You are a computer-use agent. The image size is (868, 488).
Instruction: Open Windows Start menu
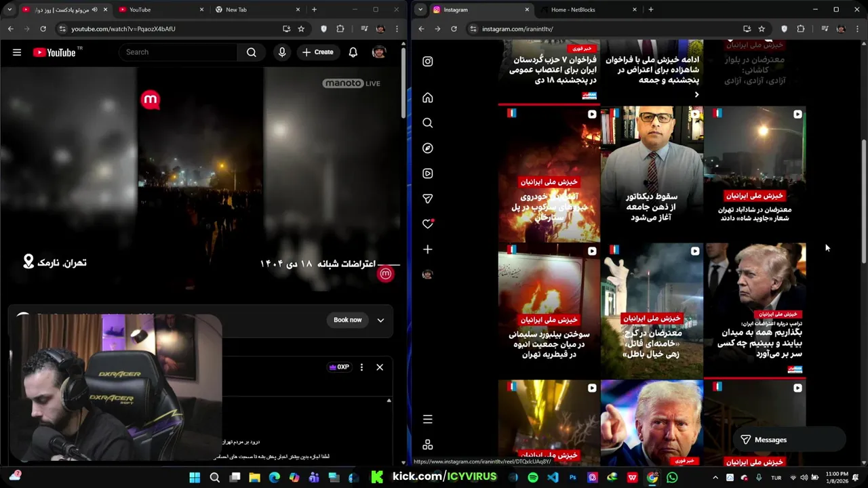pos(195,478)
